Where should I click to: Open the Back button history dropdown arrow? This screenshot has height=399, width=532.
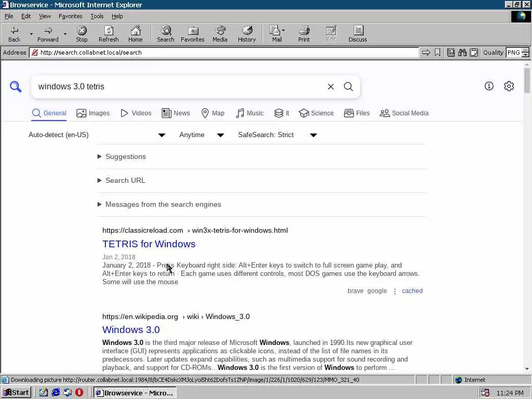(31, 34)
